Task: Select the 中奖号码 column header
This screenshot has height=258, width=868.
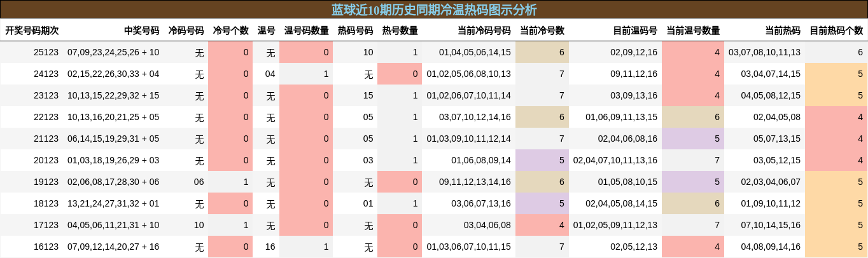Action: 141,30
